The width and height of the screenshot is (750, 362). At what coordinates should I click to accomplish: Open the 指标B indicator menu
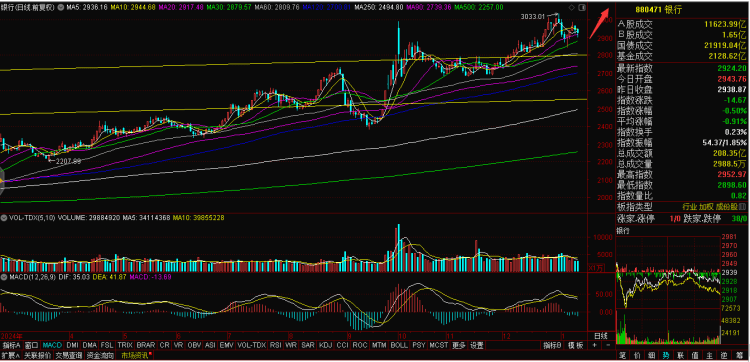click(552, 345)
